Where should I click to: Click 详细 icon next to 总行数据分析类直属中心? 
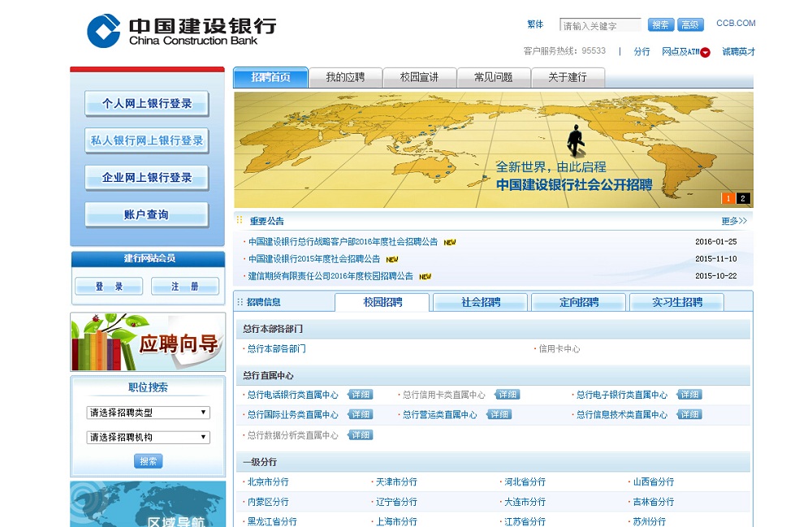point(361,434)
